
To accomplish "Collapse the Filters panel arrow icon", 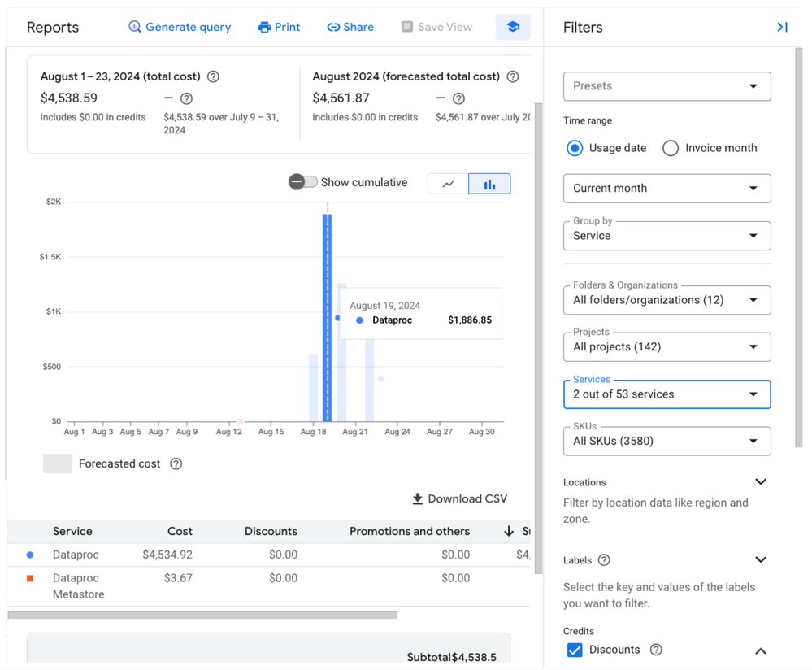I will (782, 27).
